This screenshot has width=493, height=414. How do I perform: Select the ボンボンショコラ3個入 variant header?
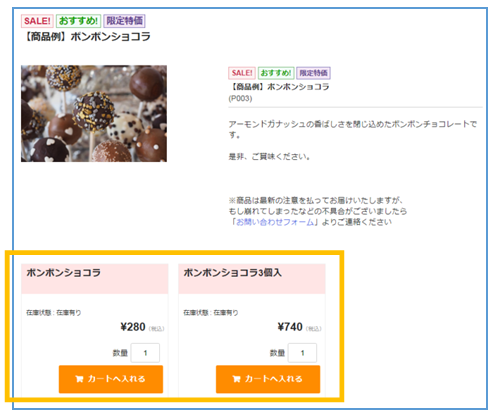[252, 279]
